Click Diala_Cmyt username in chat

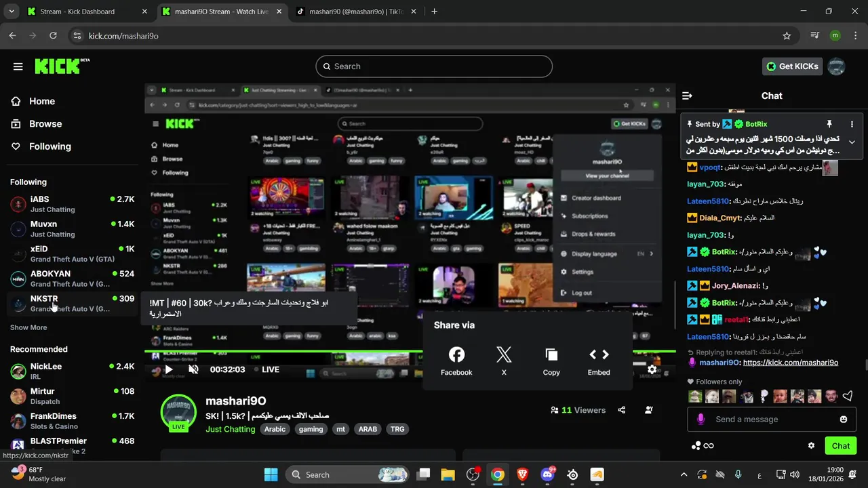(719, 218)
